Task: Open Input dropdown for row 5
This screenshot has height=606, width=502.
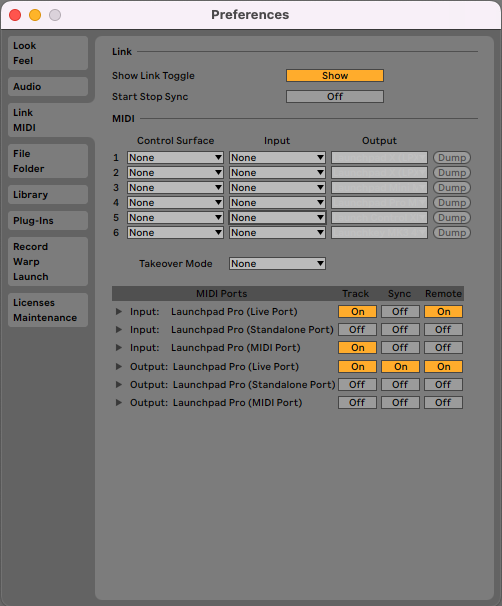Action: click(277, 218)
